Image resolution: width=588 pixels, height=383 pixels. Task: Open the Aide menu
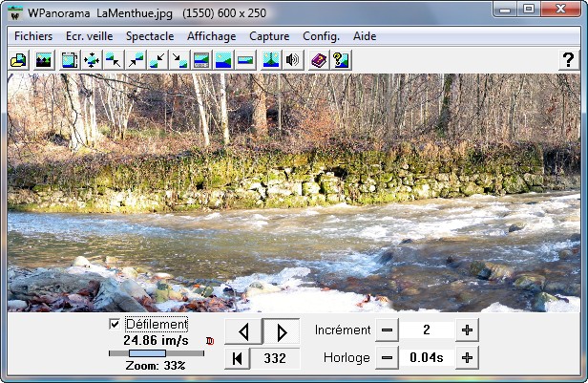tap(365, 36)
